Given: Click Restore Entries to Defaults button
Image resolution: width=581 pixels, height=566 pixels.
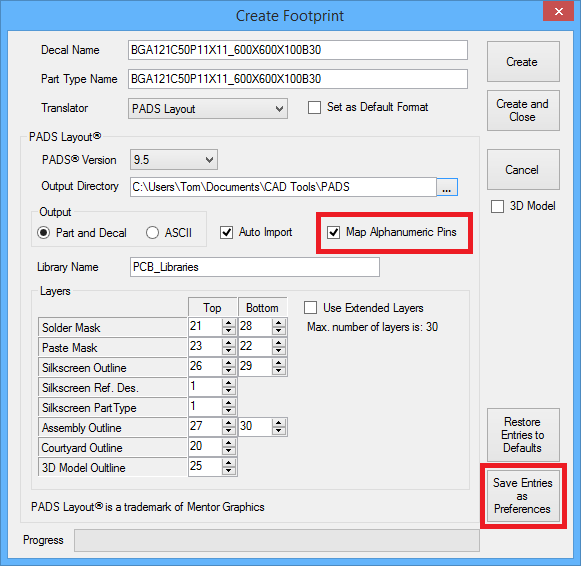Looking at the screenshot, I should click(x=523, y=435).
